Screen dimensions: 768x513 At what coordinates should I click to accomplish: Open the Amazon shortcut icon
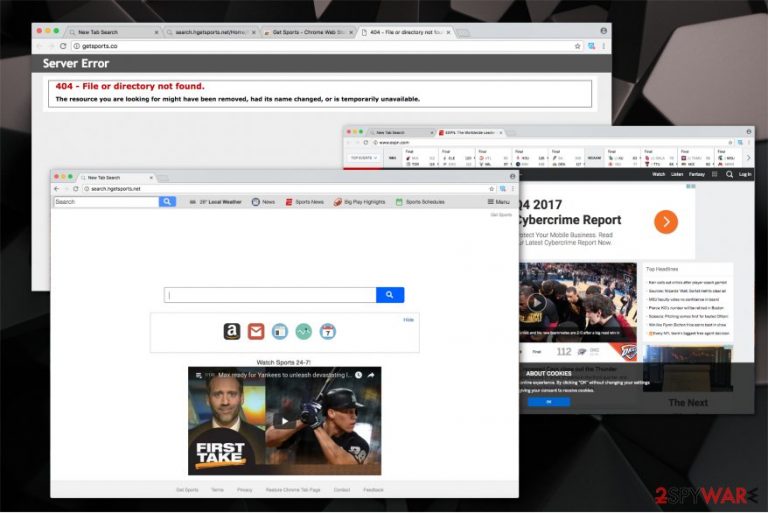pyautogui.click(x=232, y=332)
